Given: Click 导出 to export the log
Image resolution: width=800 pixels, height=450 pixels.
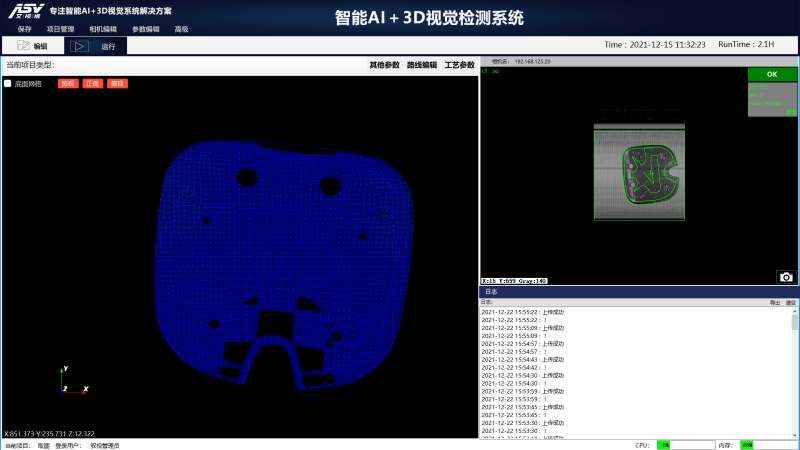Looking at the screenshot, I should [774, 302].
